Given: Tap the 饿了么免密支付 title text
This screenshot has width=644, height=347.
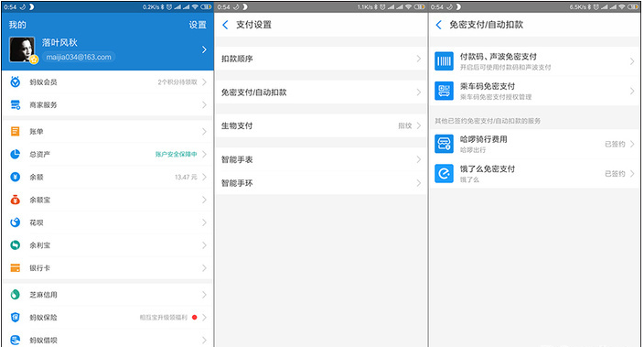Looking at the screenshot, I should tap(487, 169).
